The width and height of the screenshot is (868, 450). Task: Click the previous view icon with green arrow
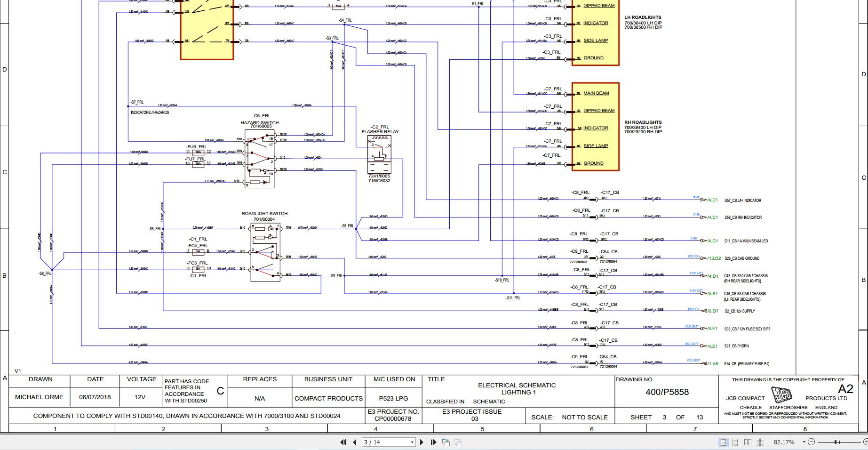(x=446, y=442)
